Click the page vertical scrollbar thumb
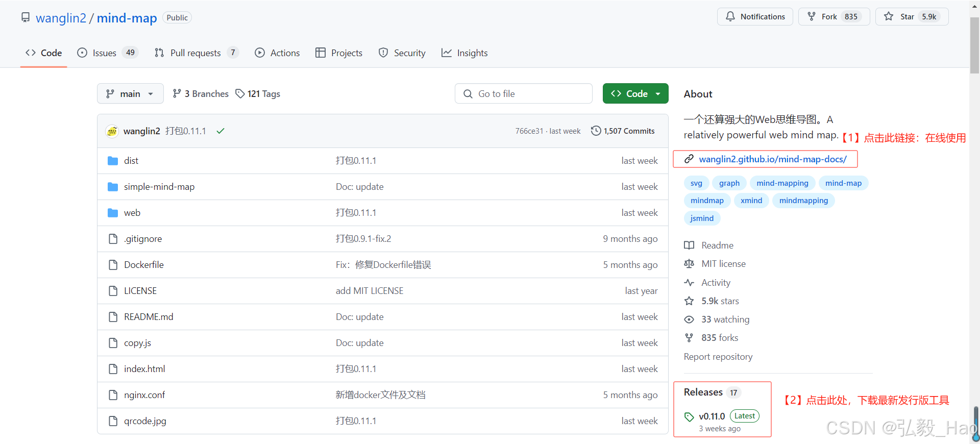Screen dimensions: 980x444 coord(975,45)
